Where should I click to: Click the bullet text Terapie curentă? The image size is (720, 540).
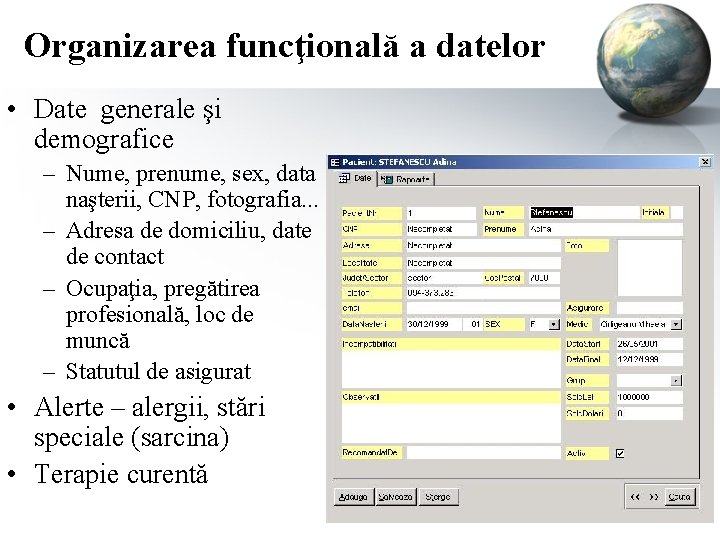(121, 474)
